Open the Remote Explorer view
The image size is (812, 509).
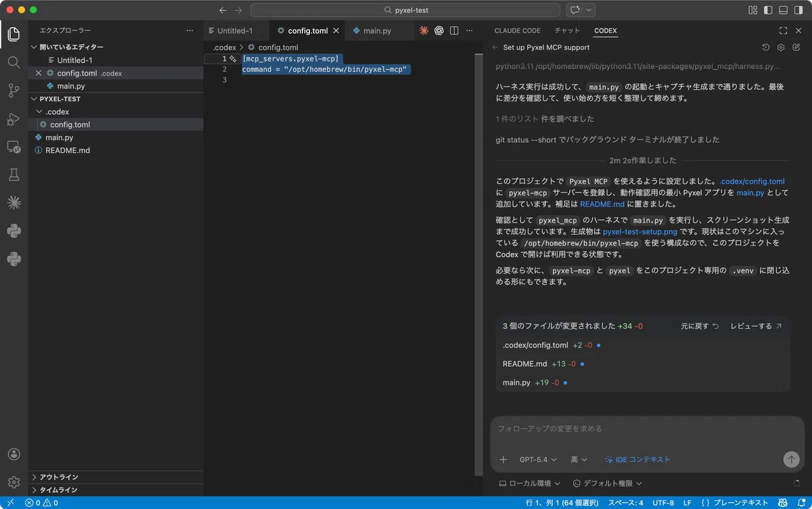click(14, 146)
